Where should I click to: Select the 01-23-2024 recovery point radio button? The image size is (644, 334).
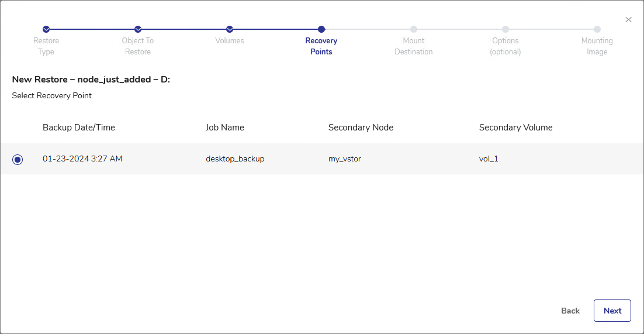tap(18, 159)
